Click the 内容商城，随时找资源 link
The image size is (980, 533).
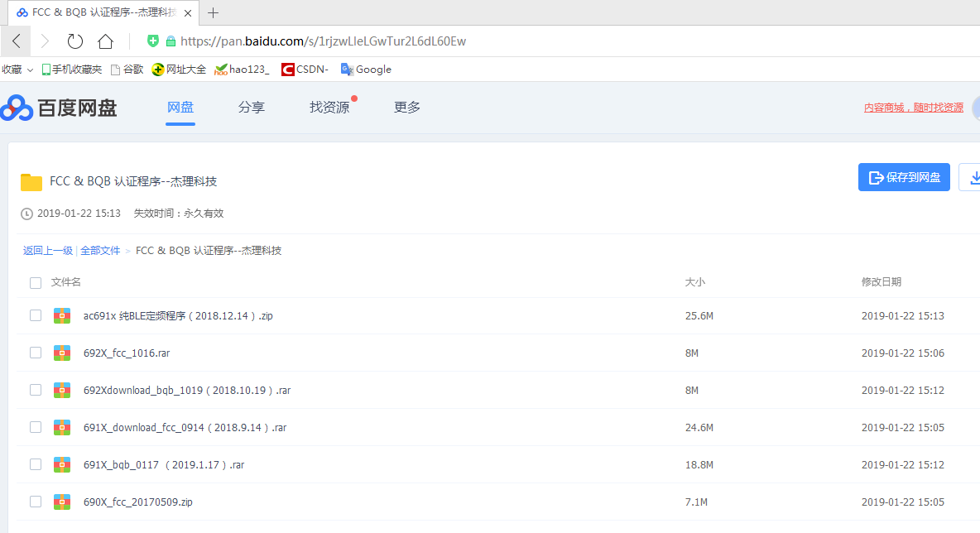(x=914, y=108)
